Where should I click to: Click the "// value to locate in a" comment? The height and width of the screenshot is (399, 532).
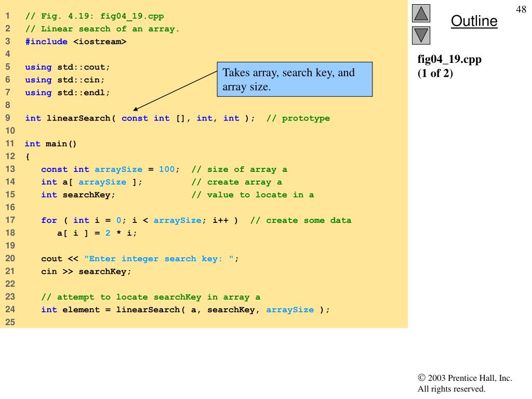(252, 195)
